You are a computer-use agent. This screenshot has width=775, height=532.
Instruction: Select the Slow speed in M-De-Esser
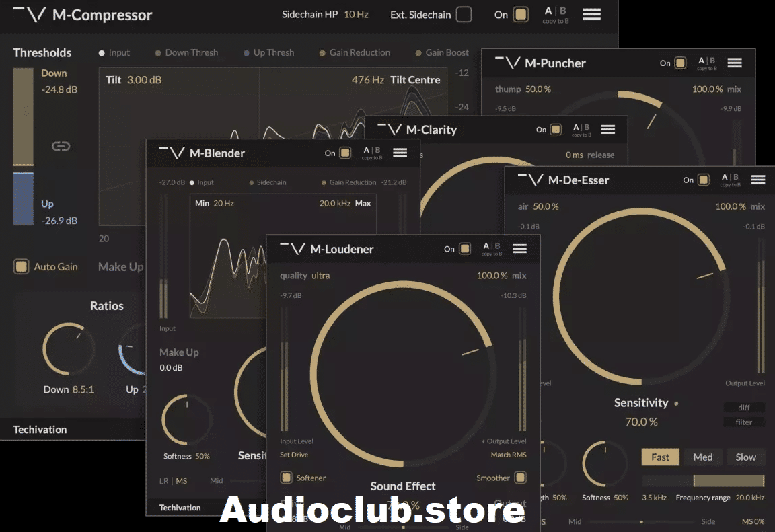pos(745,457)
